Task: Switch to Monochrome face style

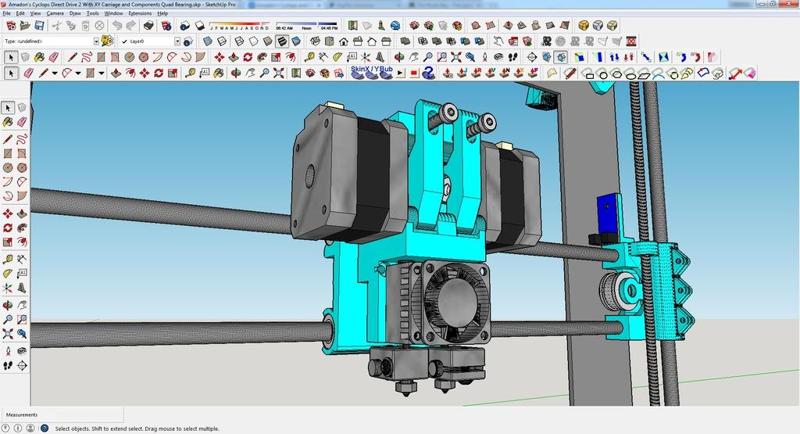Action: (x=296, y=41)
